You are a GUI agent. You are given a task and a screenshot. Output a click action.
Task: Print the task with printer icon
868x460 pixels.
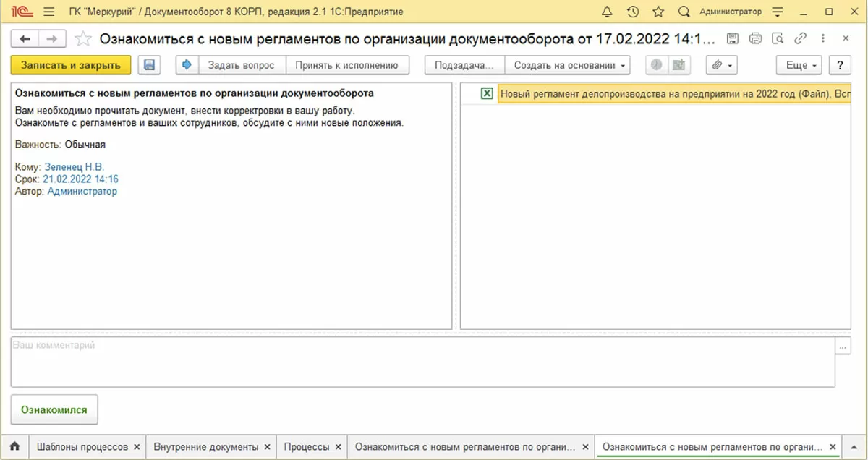click(x=756, y=38)
